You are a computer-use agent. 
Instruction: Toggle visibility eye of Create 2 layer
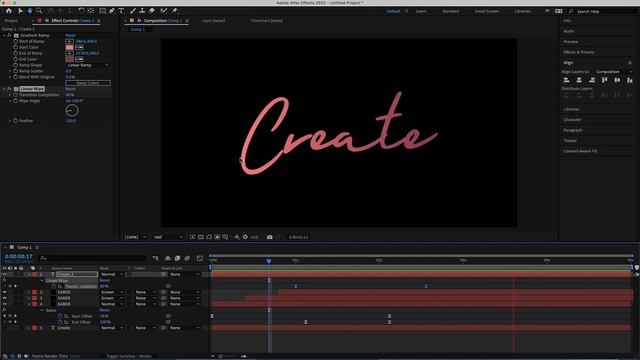click(x=4, y=274)
